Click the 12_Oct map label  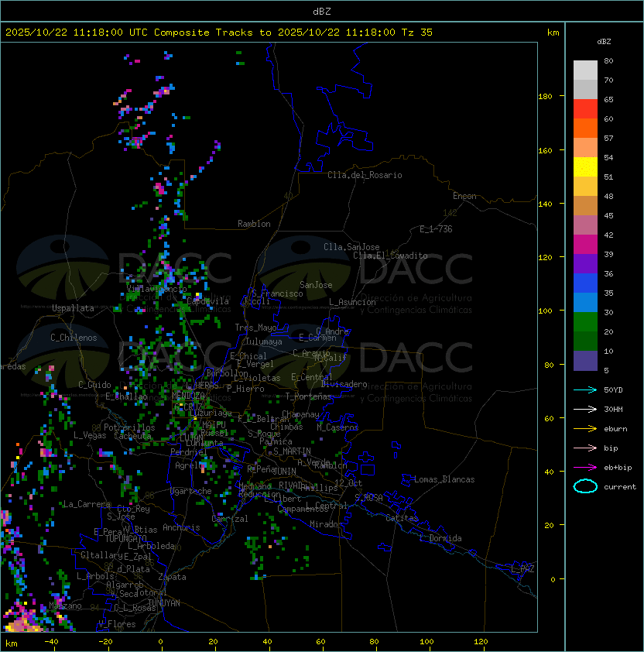click(x=348, y=483)
